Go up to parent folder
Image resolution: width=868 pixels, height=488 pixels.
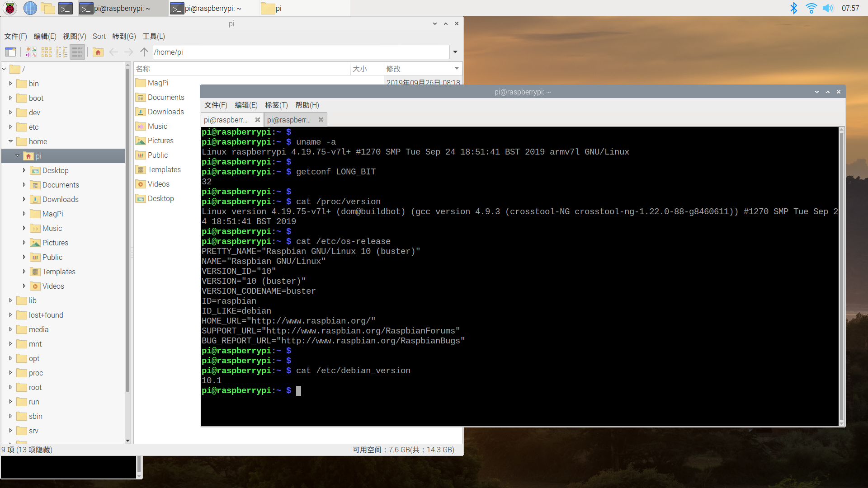[x=144, y=52]
